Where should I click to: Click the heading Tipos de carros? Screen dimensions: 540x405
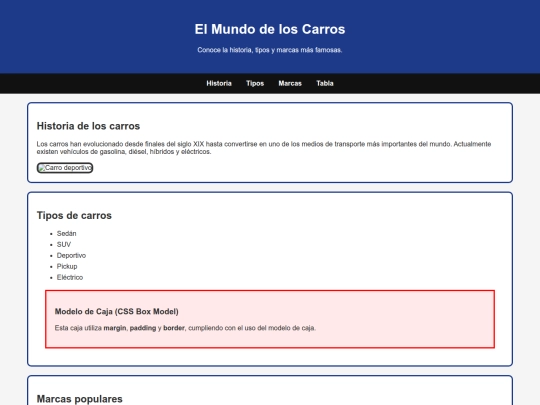74,216
